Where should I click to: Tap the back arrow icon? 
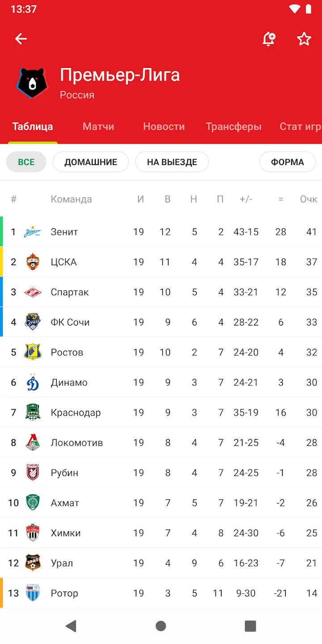[21, 39]
